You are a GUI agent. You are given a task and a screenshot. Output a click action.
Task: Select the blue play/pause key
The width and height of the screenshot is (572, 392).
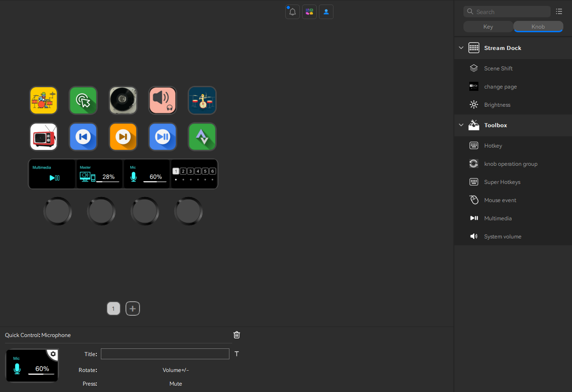pos(163,137)
